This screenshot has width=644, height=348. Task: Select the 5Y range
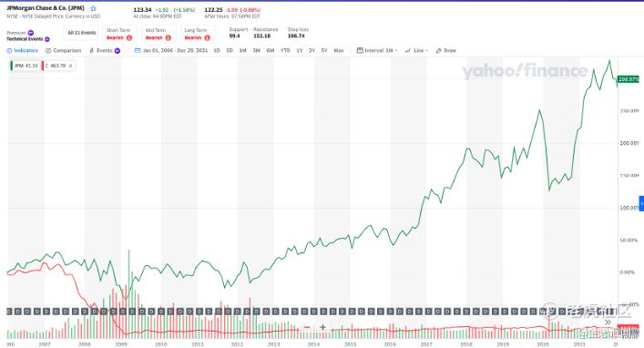coord(324,50)
